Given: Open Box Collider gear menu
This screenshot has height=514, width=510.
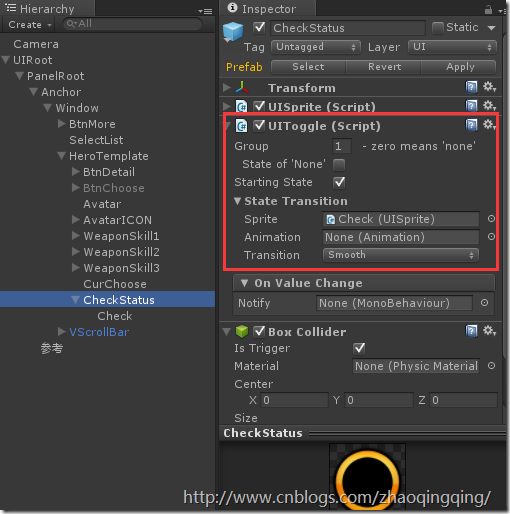Looking at the screenshot, I should (489, 331).
